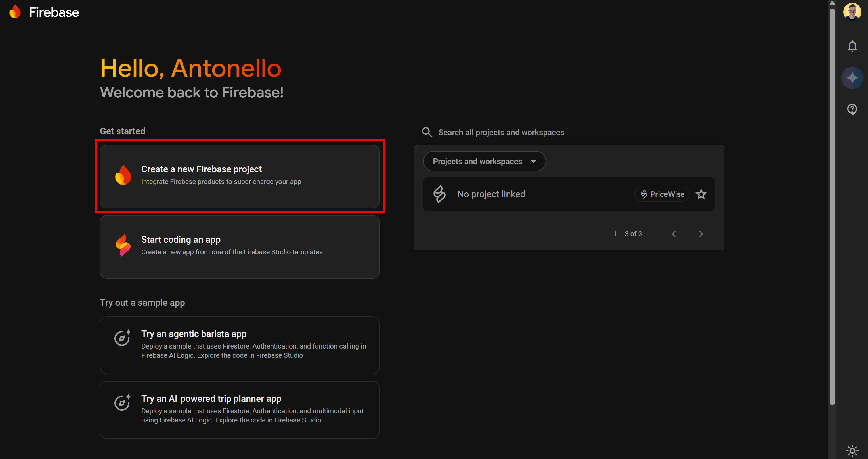Click the search magnifier icon
The width and height of the screenshot is (868, 459).
[x=427, y=132]
